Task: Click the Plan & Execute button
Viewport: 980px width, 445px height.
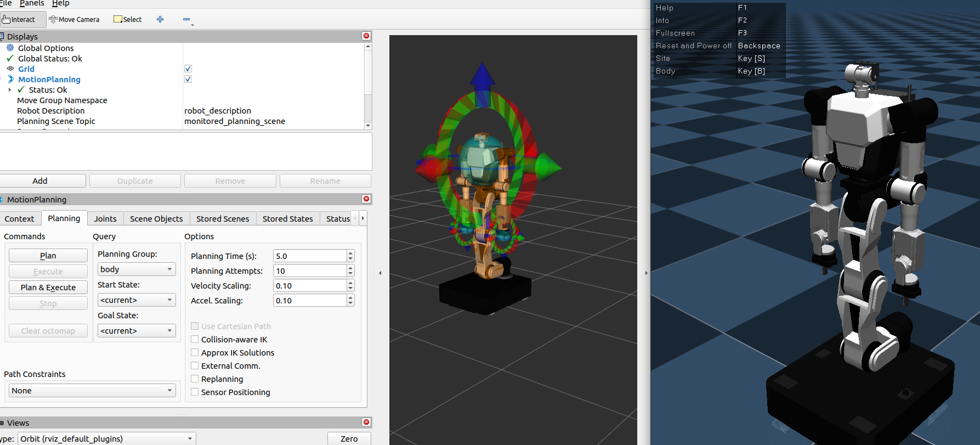Action: tap(48, 288)
